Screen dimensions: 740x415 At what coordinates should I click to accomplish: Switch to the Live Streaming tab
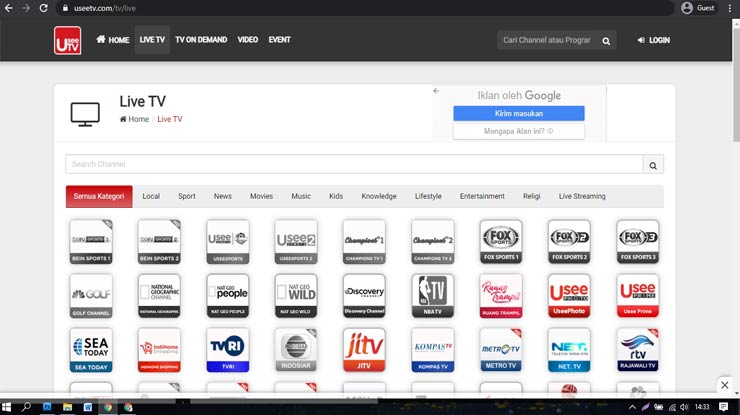(582, 196)
